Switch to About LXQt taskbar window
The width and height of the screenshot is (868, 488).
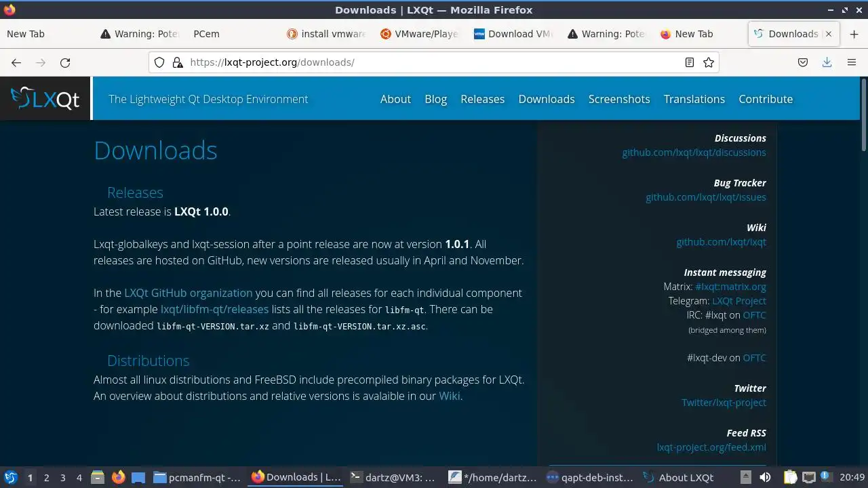[x=678, y=477]
